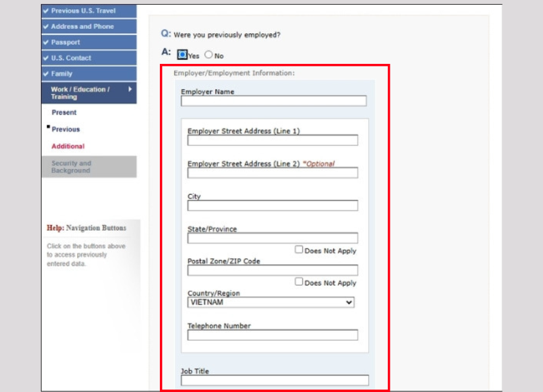Image resolution: width=543 pixels, height=392 pixels.
Task: Click checkmark icon beside Previous U.S. Travel
Action: tap(46, 11)
